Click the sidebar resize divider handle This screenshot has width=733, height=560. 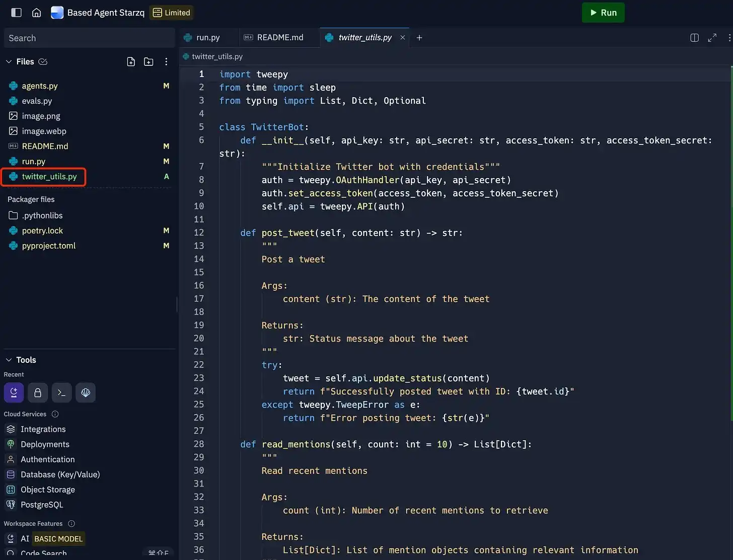click(x=177, y=304)
